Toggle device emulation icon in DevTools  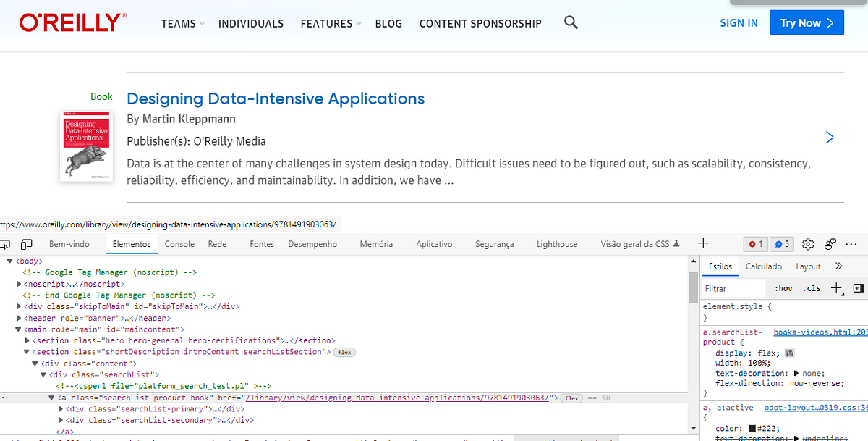(x=27, y=244)
